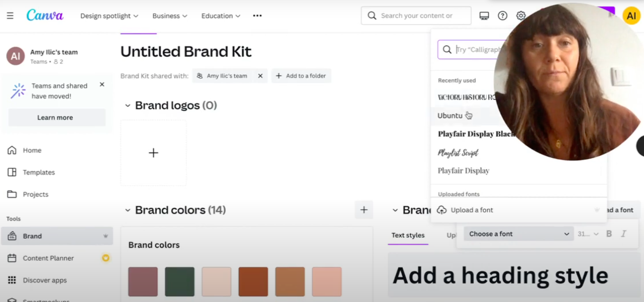Open the Education menu
This screenshot has width=644, height=302.
pyautogui.click(x=221, y=16)
